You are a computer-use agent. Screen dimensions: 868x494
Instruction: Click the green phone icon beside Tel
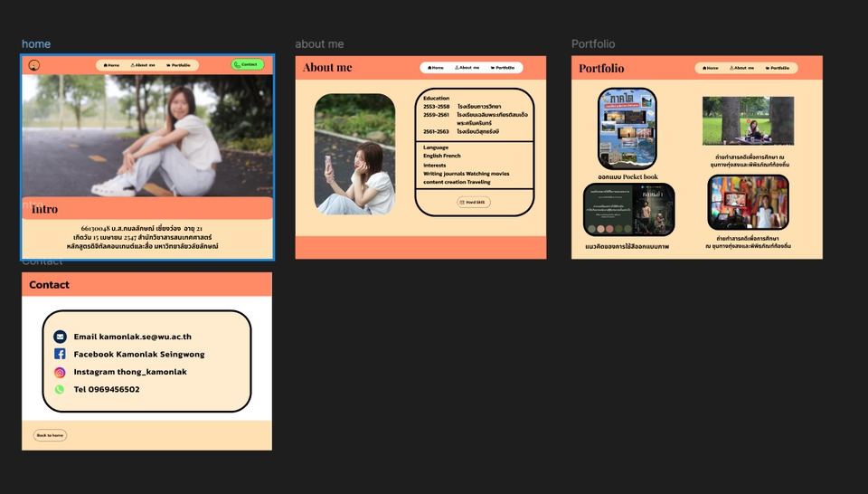60,389
